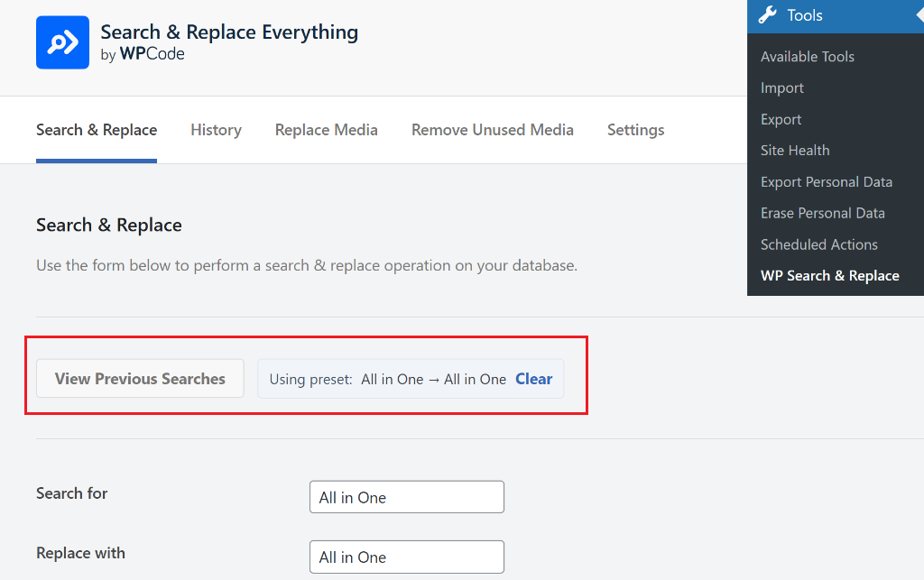Viewport: 924px width, 580px height.
Task: Open the Replace Media tab
Action: point(326,129)
